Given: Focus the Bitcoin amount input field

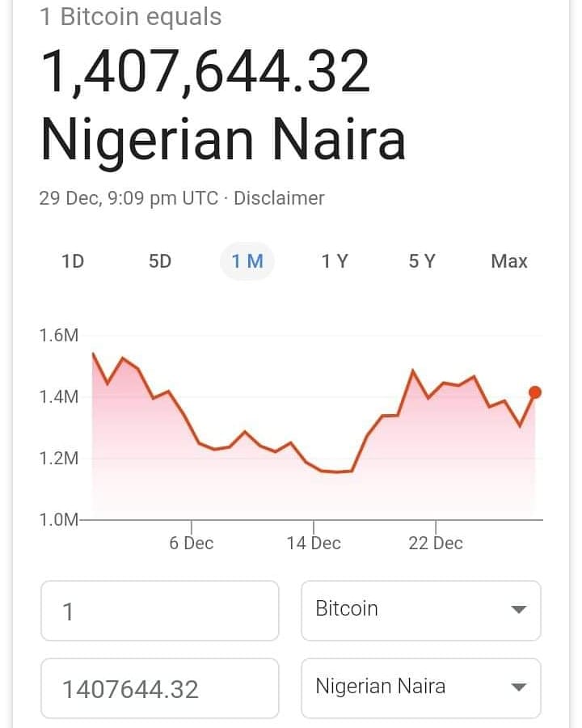Looking at the screenshot, I should 160,610.
